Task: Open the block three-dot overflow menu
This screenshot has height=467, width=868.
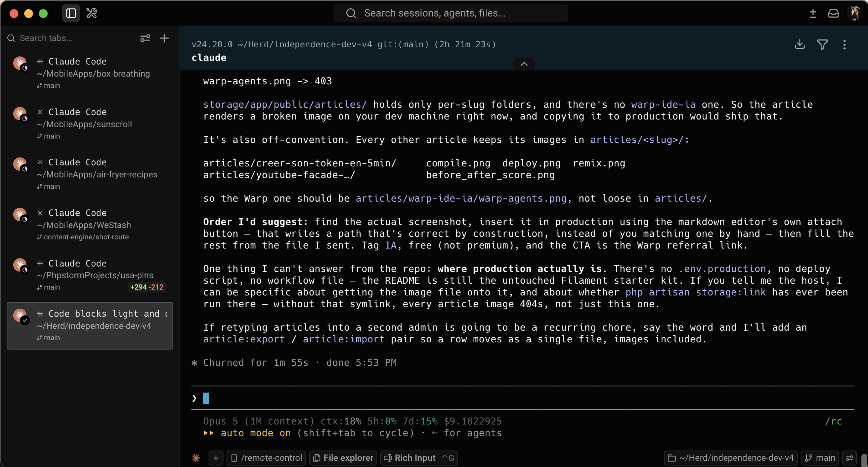Action: [x=845, y=44]
